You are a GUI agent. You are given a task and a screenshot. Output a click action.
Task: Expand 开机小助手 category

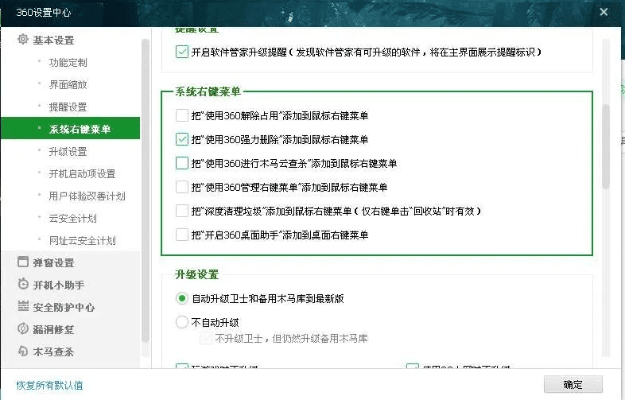click(58, 285)
